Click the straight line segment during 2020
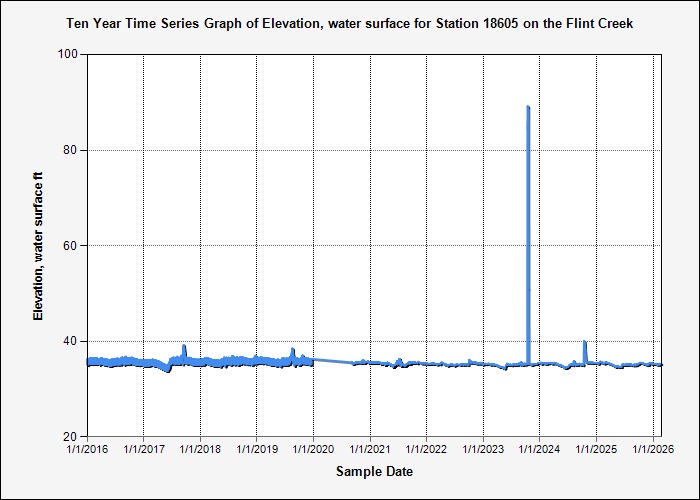 click(335, 361)
